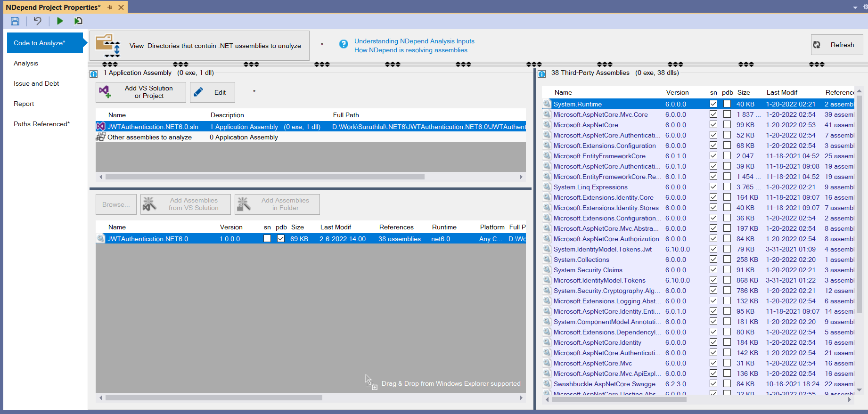Open the Issue and Debt section
This screenshot has height=414, width=868.
pyautogui.click(x=36, y=83)
